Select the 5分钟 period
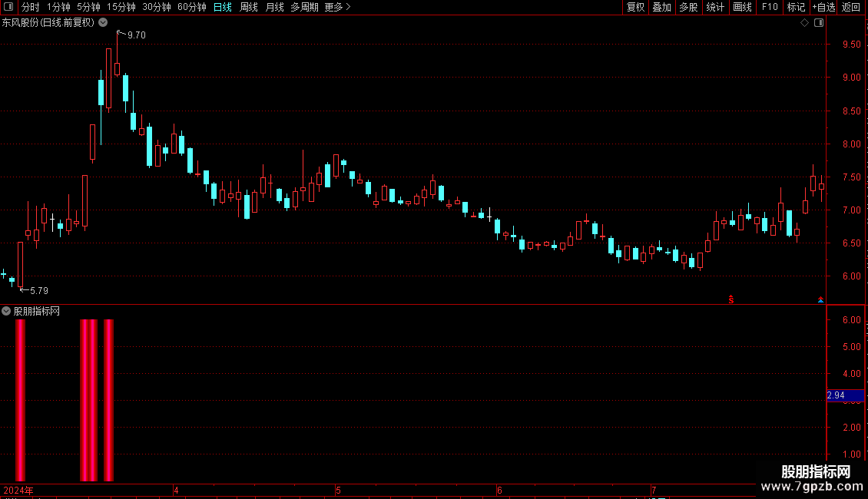Image resolution: width=868 pixels, height=499 pixels. 88,7
